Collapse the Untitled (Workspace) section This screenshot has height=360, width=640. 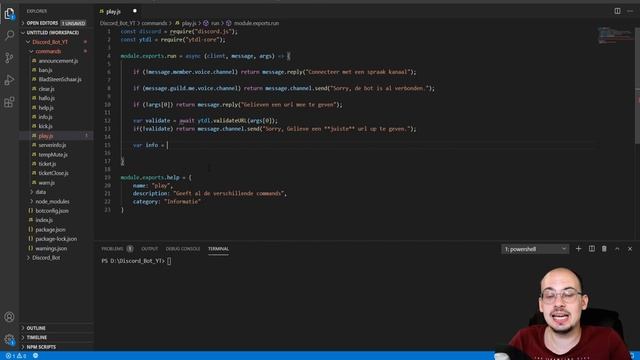53,33
